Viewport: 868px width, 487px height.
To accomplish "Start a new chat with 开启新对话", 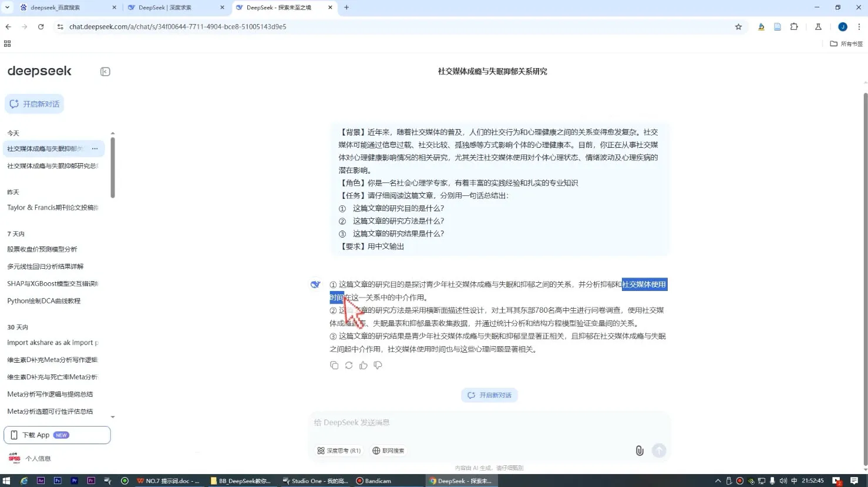I will (34, 103).
